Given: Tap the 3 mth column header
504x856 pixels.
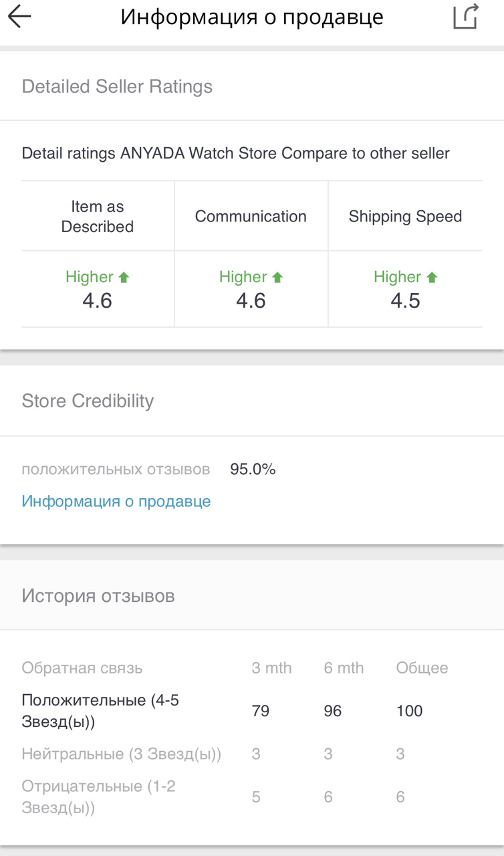Looking at the screenshot, I should (x=271, y=668).
